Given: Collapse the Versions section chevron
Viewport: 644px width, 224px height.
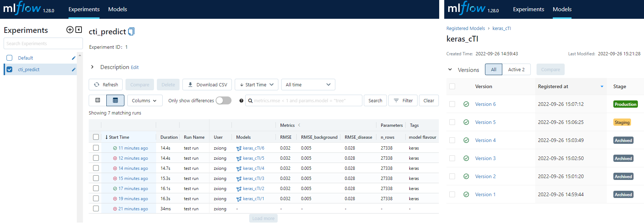Looking at the screenshot, I should pos(450,69).
